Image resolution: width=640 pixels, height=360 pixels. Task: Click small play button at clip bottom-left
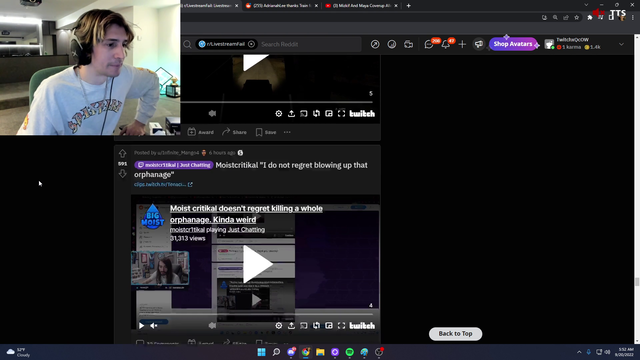(x=141, y=325)
